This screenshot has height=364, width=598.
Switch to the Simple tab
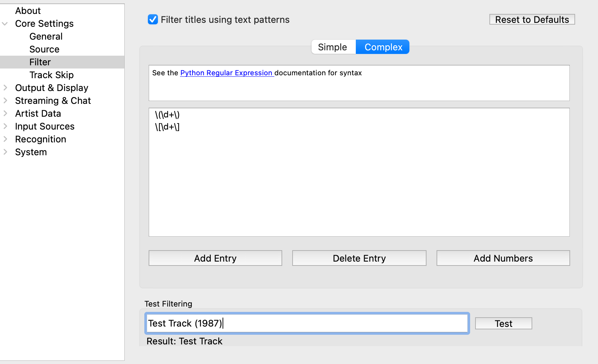(333, 47)
